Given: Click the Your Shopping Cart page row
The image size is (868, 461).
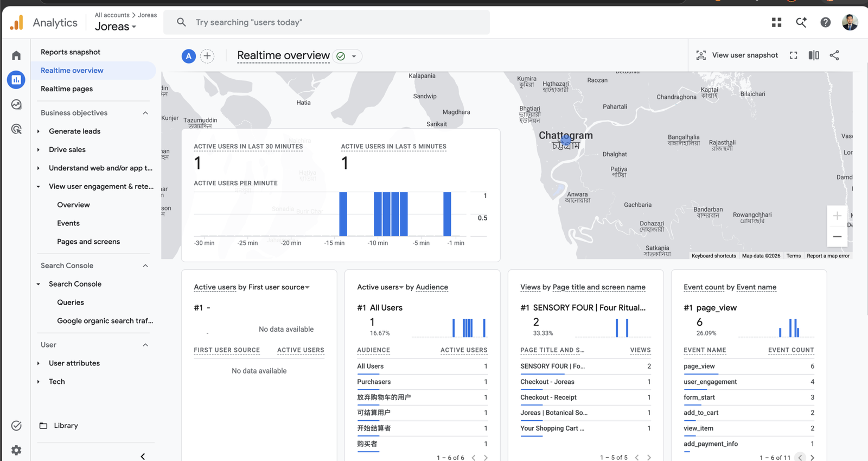Looking at the screenshot, I should click(585, 428).
